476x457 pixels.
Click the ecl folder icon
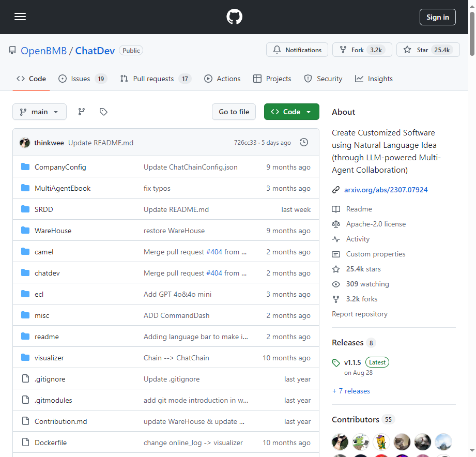[25, 294]
